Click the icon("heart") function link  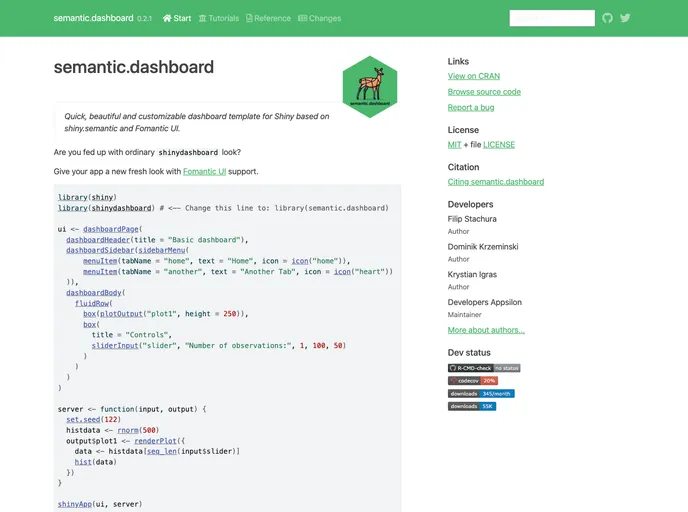[x=342, y=272]
